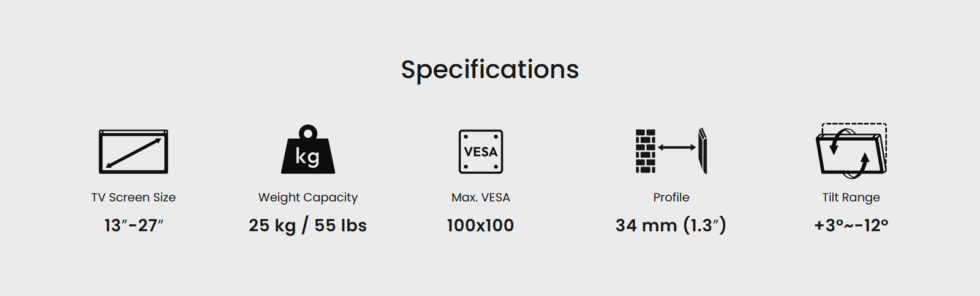This screenshot has width=980, height=296.
Task: Click the kg weight icon
Action: pos(307,150)
